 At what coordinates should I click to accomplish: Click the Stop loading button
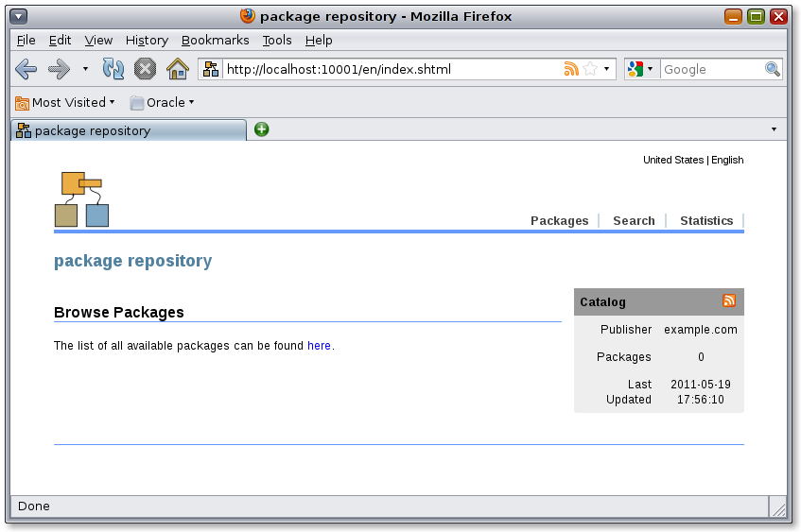pyautogui.click(x=145, y=69)
